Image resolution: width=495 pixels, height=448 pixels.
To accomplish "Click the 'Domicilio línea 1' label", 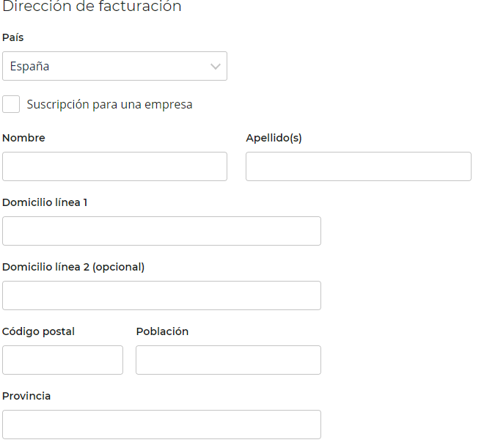I will click(45, 202).
